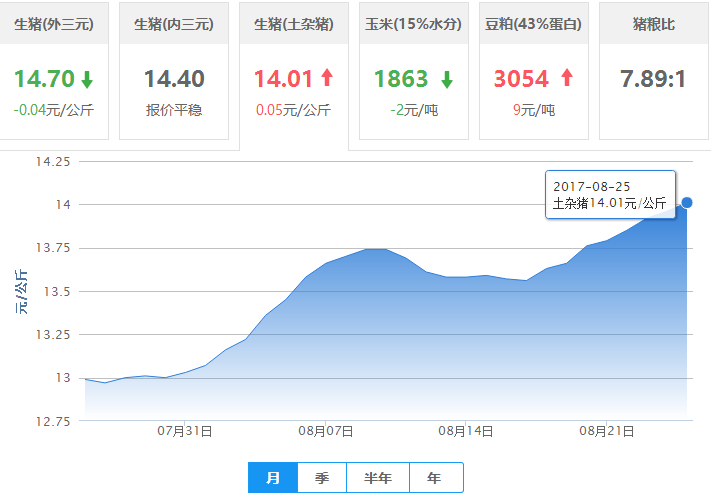Switch to the 豆粕(43%蛋白) tab
Screen dimensions: 711x502
tap(534, 24)
